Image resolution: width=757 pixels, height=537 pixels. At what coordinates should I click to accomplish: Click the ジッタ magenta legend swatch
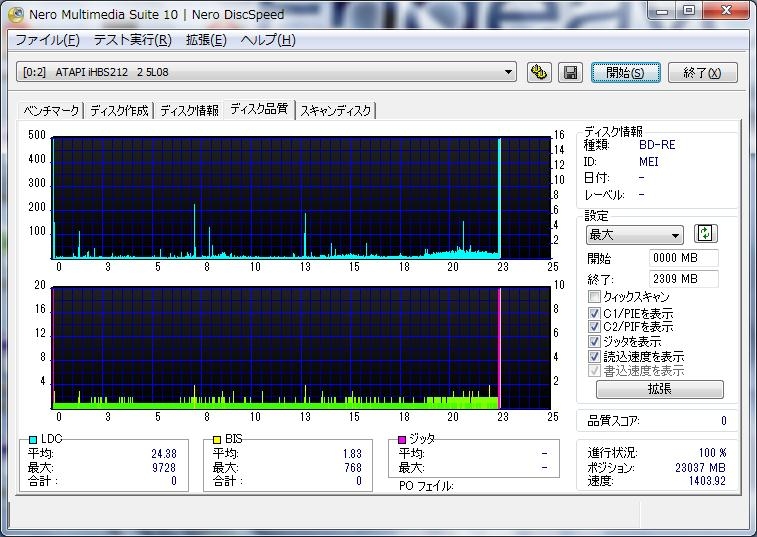402,439
